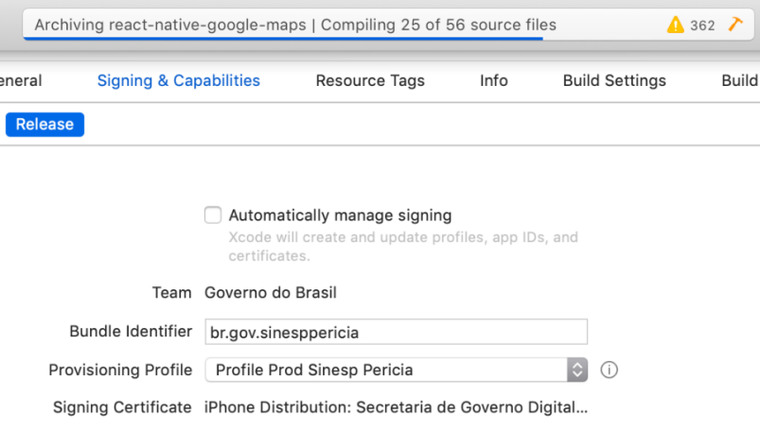This screenshot has height=447, width=760.
Task: Enable Automatically manage signing checkbox
Action: click(213, 215)
